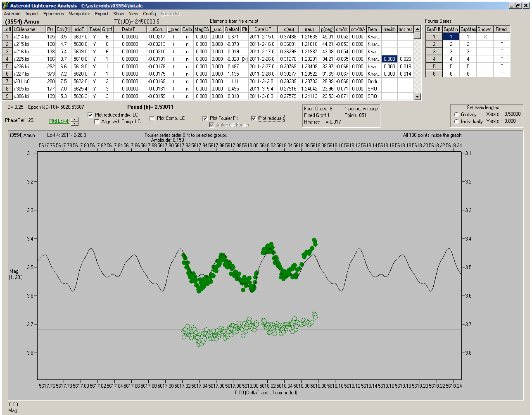532x415 pixels.
Task: Click the application icon in title bar
Action: 5,5
